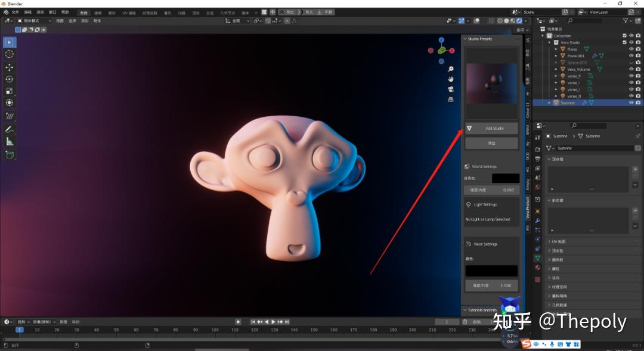Open the Physics properties tab

click(538, 240)
